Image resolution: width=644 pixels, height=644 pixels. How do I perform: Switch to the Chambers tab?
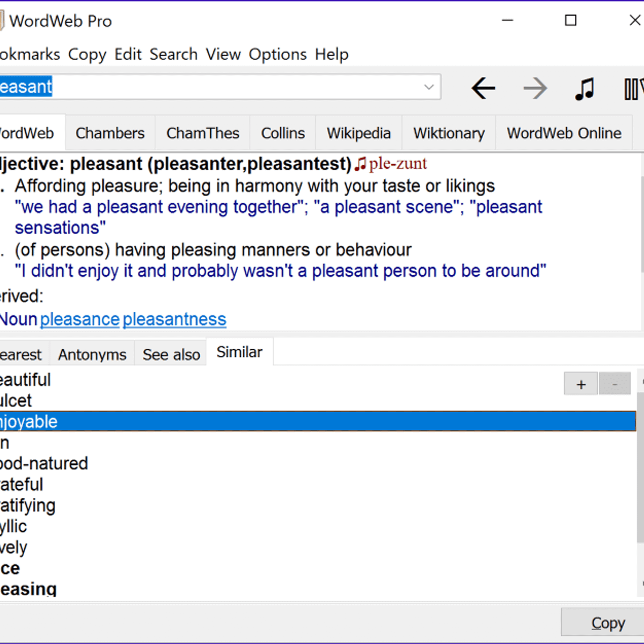point(110,133)
